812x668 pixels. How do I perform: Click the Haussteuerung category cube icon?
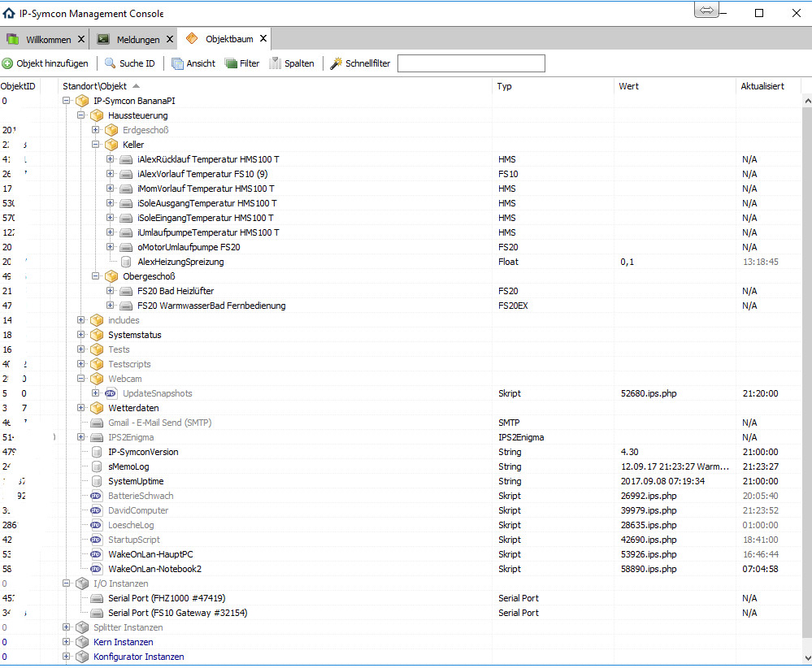click(x=97, y=115)
